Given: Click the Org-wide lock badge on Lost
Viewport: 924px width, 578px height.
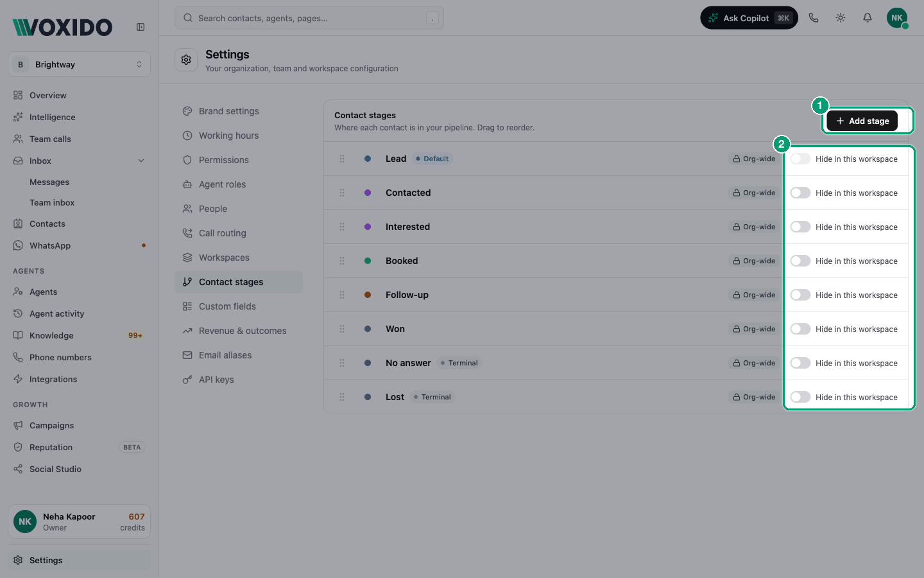Looking at the screenshot, I should [x=754, y=397].
